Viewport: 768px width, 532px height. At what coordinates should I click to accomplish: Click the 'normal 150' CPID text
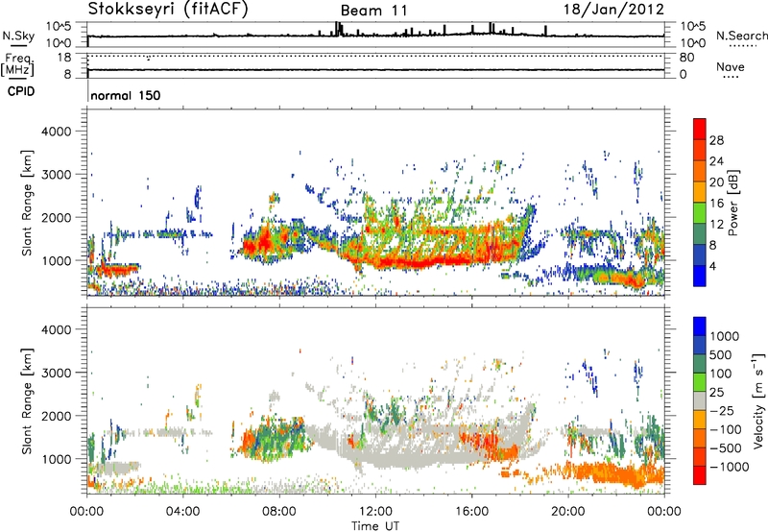tap(126, 95)
